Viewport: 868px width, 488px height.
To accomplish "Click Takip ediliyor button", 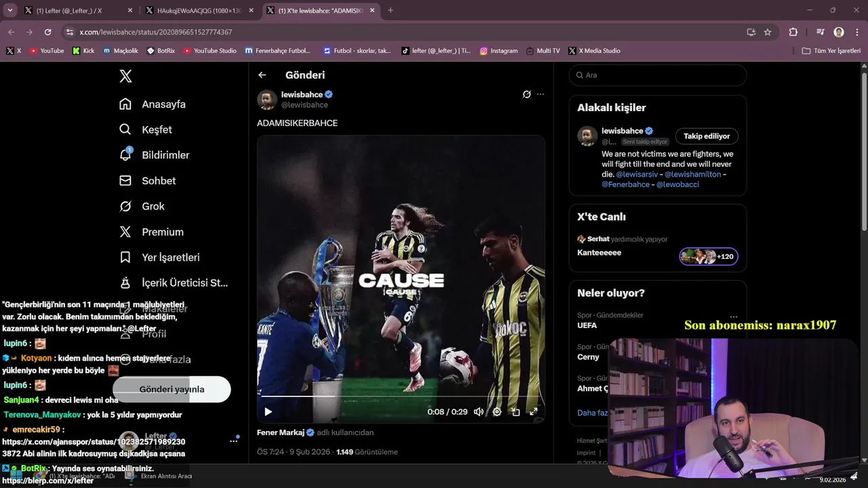I will tap(707, 136).
